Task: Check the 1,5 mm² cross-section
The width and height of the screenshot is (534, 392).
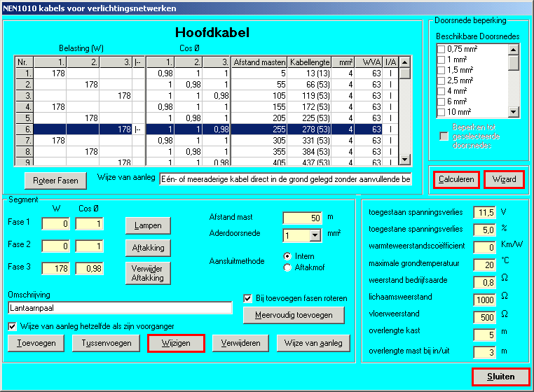Action: 441,70
